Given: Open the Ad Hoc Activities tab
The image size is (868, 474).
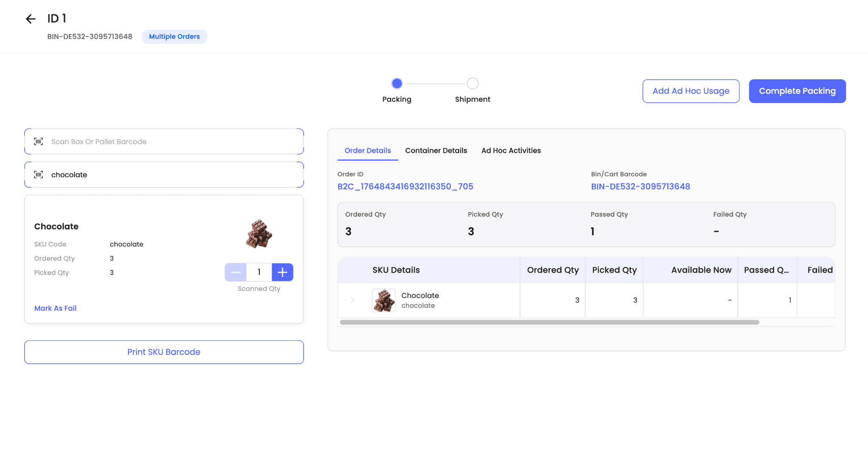Looking at the screenshot, I should pyautogui.click(x=511, y=151).
